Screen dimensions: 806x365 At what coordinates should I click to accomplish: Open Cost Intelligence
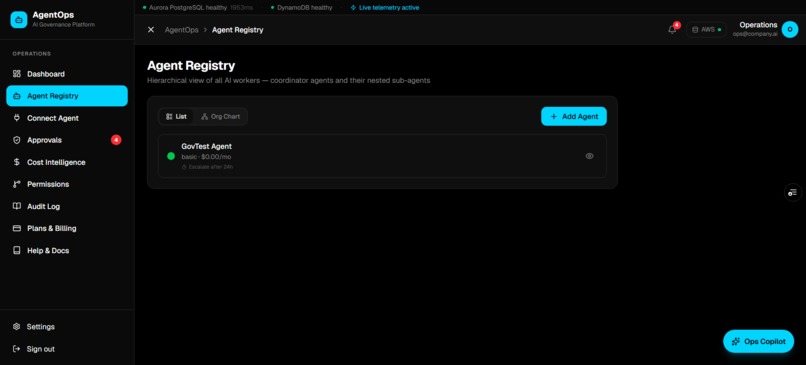[x=67, y=162]
